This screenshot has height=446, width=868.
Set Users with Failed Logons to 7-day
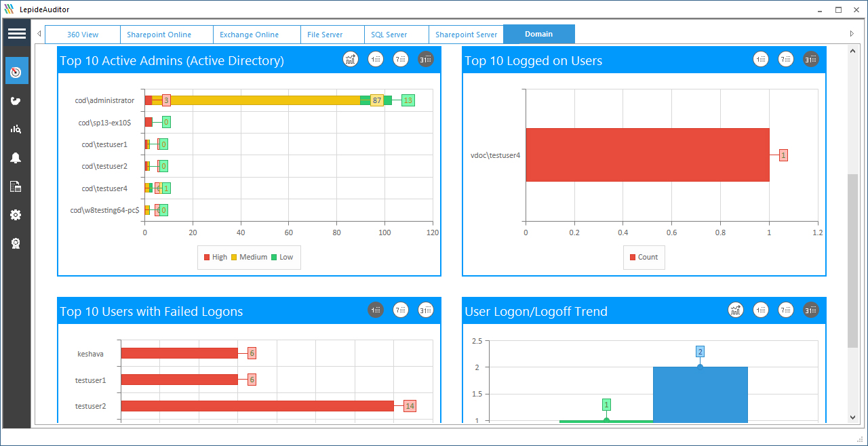pyautogui.click(x=401, y=310)
